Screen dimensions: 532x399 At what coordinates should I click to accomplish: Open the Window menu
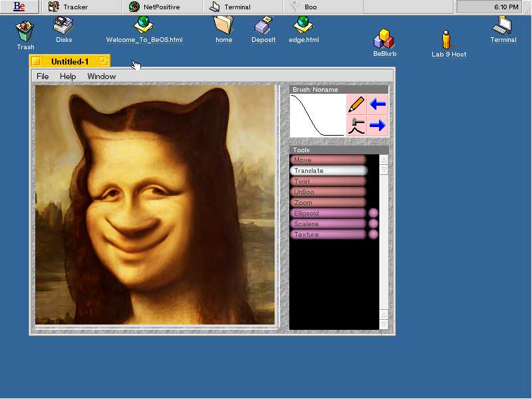click(x=102, y=76)
